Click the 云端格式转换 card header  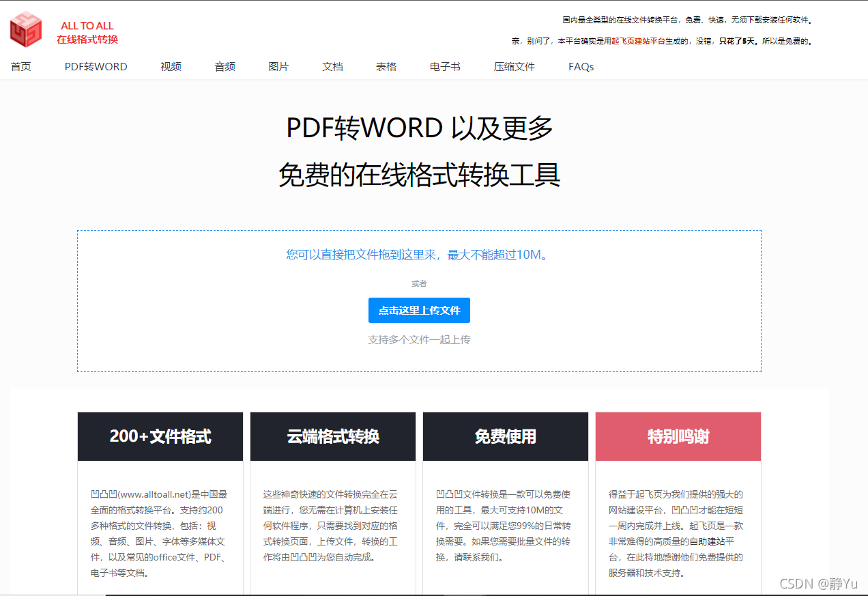coord(333,436)
